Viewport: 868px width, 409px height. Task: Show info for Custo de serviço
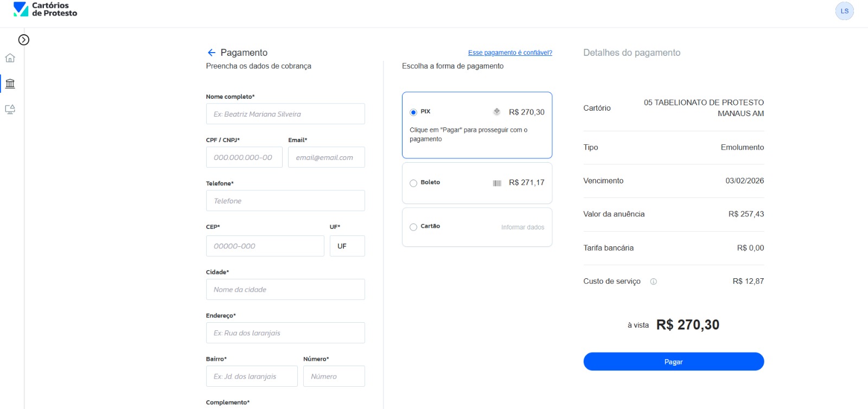pos(653,282)
